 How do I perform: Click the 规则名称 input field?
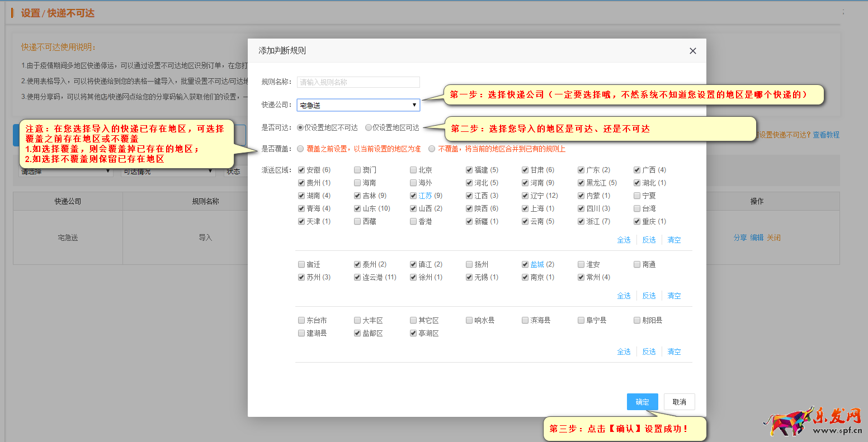click(x=358, y=82)
